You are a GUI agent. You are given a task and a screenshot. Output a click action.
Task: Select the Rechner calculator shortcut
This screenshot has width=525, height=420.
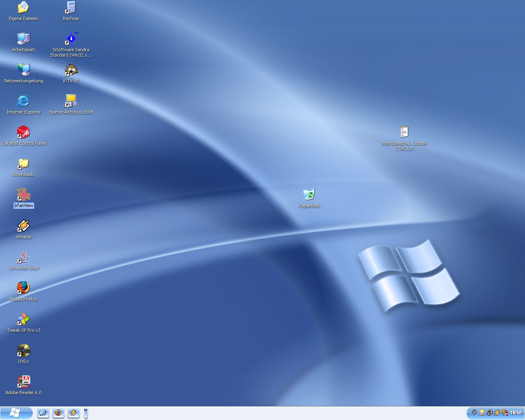[x=71, y=8]
